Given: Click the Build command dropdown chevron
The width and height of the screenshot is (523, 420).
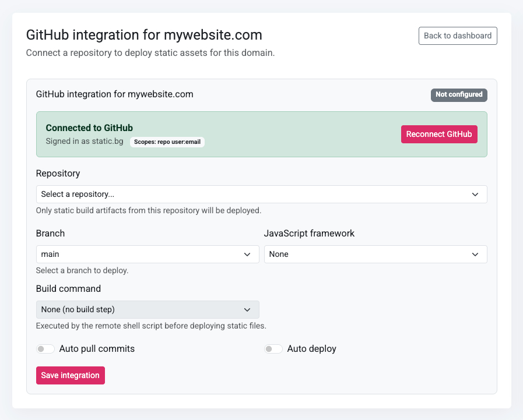Looking at the screenshot, I should 247,309.
